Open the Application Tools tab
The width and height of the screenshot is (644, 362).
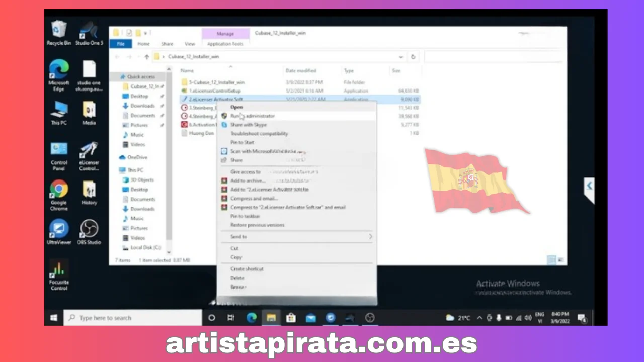coord(225,44)
